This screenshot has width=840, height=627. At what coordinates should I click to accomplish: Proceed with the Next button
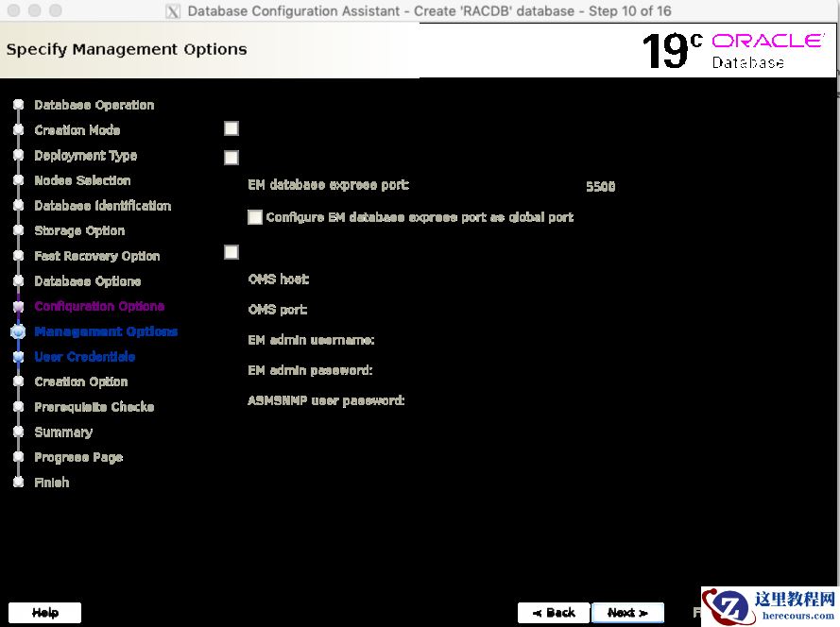pos(627,613)
